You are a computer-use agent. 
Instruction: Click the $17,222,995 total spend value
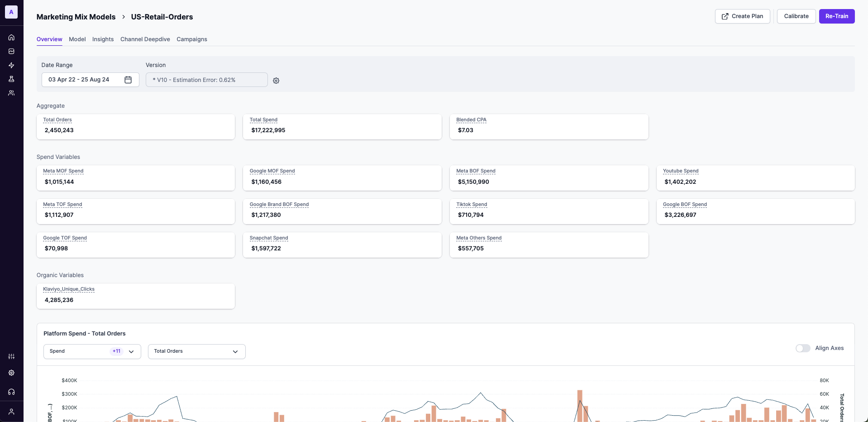[268, 130]
